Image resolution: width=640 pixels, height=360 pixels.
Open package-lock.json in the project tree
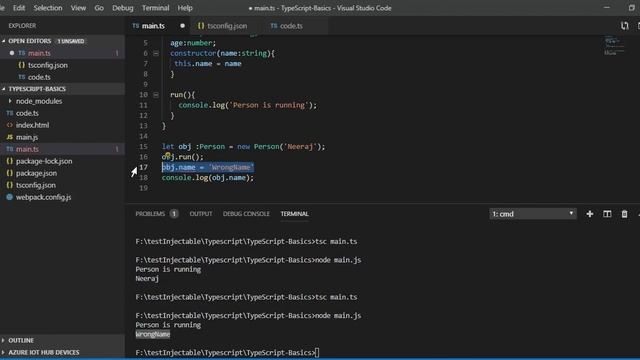click(44, 161)
